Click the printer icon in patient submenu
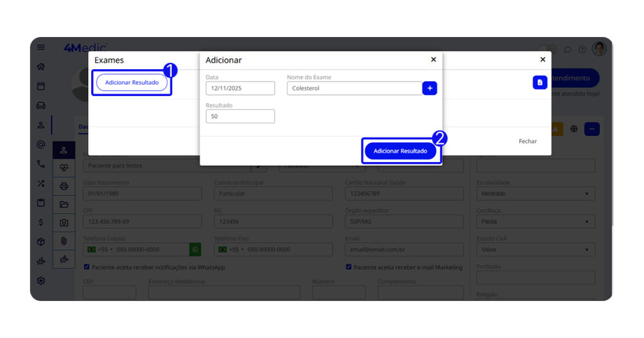 (x=64, y=186)
